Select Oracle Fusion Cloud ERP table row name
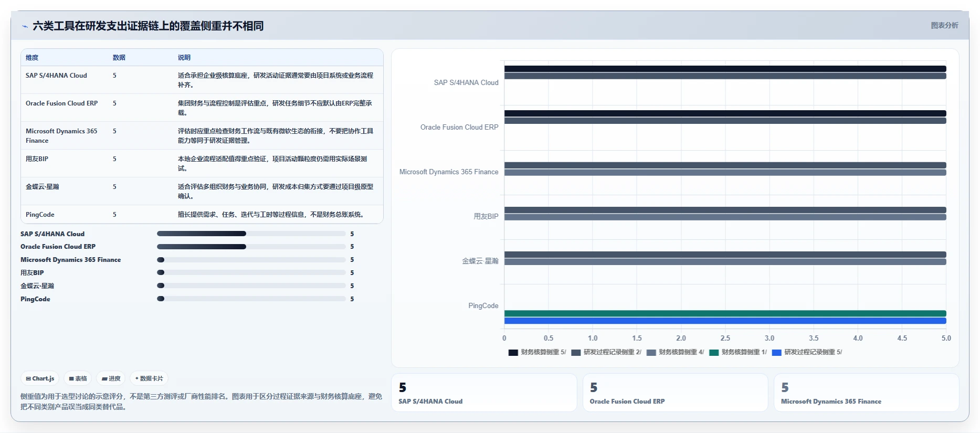This screenshot has height=433, width=980. [x=62, y=103]
